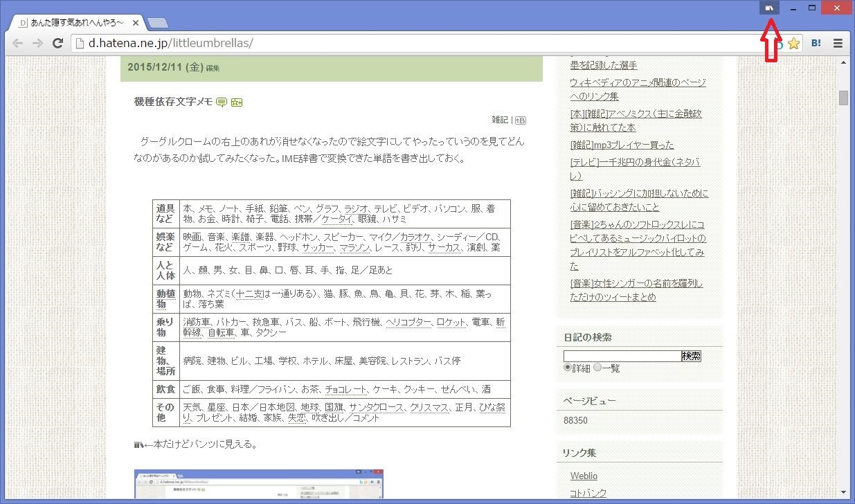Click the 乗り物 table header cell
Screen dimensions: 855x504
coord(165,327)
